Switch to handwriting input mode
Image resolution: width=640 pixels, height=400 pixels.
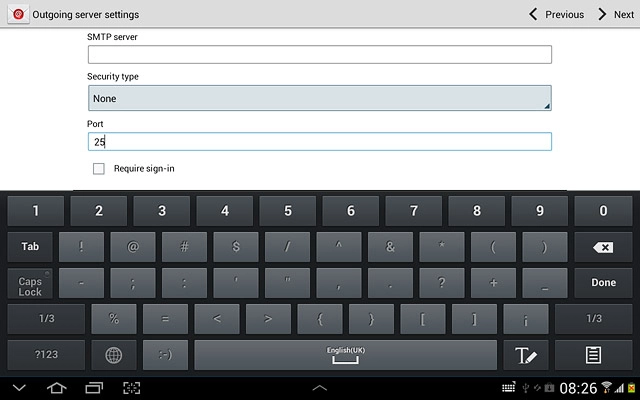pyautogui.click(x=526, y=355)
